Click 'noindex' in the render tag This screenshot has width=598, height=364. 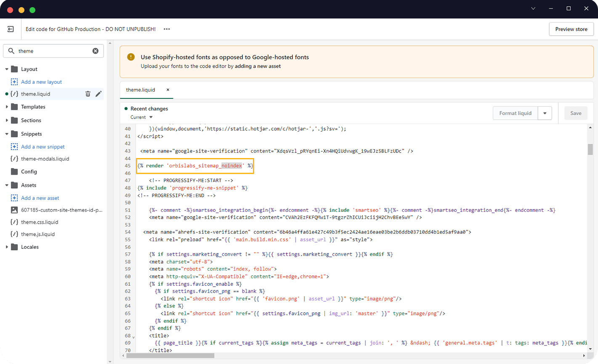(x=232, y=166)
